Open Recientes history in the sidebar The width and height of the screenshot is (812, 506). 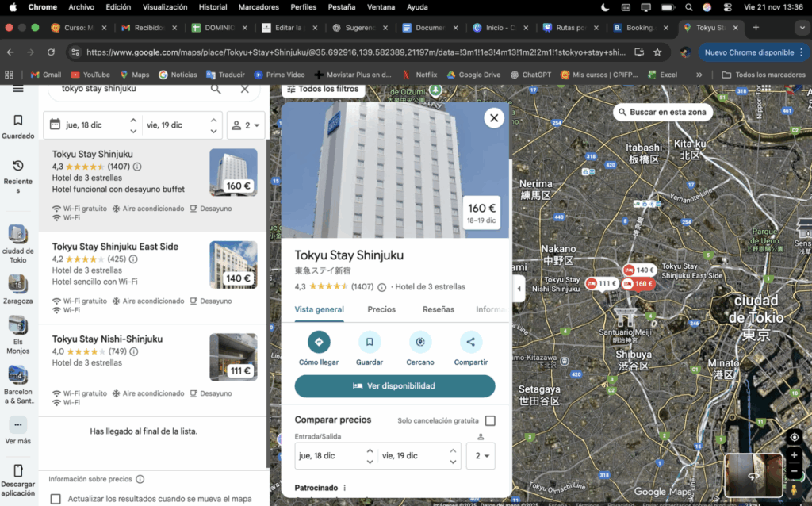(x=18, y=174)
